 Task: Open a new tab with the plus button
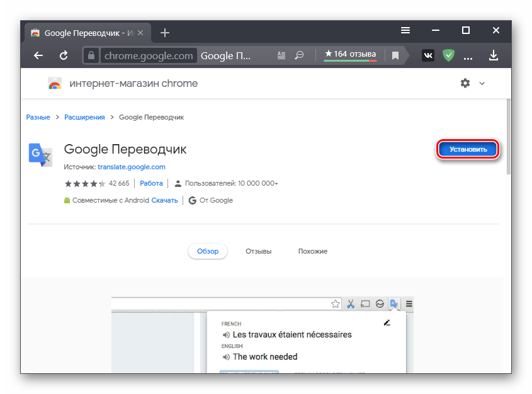pyautogui.click(x=164, y=32)
